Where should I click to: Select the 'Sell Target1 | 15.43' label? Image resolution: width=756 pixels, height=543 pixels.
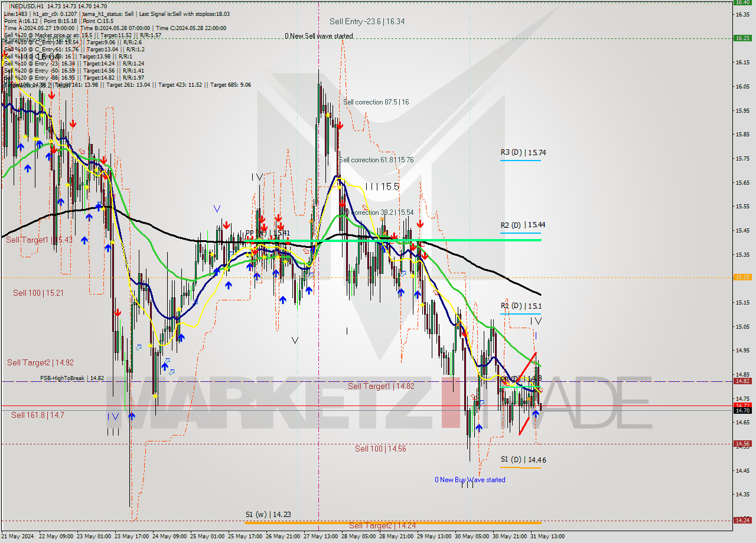(x=40, y=240)
